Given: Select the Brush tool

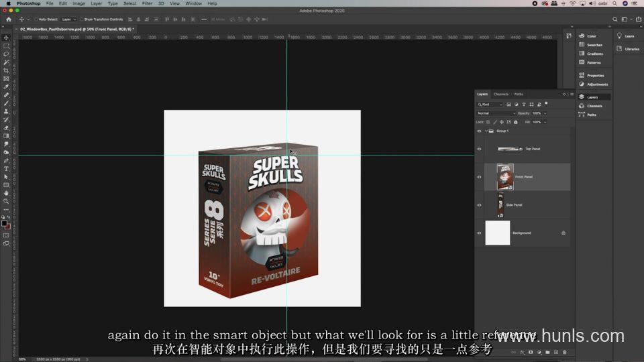Looking at the screenshot, I should point(6,103).
